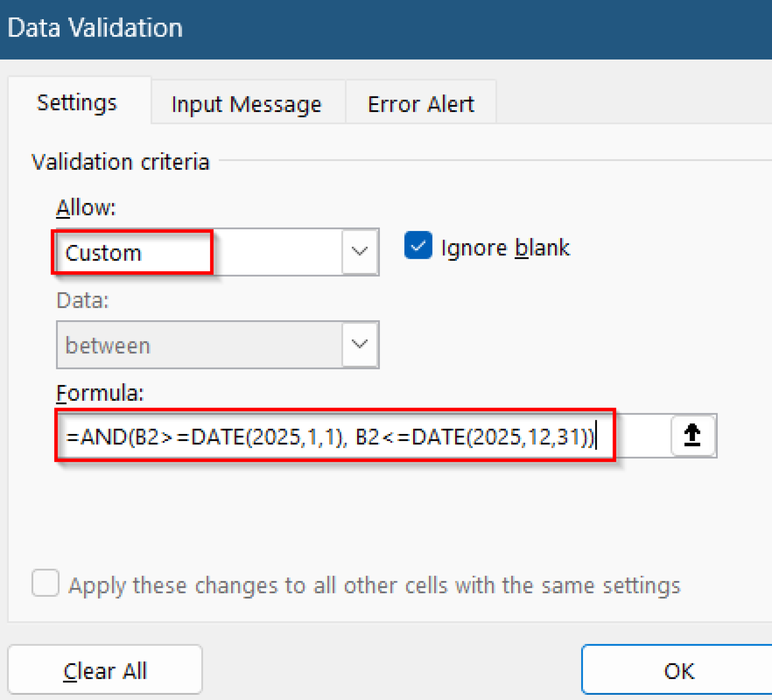Click Clear All to remove validation settings

(105, 670)
